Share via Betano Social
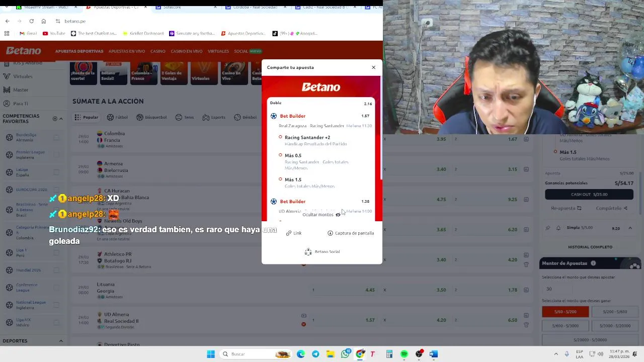 [322, 251]
